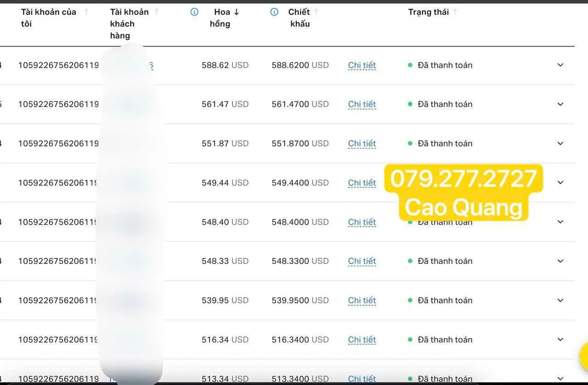Expand the chevron on the 549.44 USD row

pyautogui.click(x=560, y=182)
